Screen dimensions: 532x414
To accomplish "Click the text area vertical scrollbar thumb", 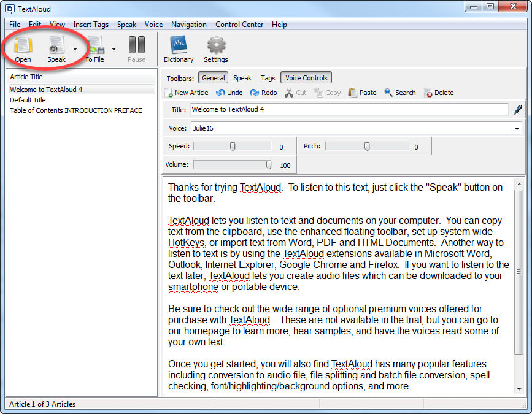I will point(519,272).
